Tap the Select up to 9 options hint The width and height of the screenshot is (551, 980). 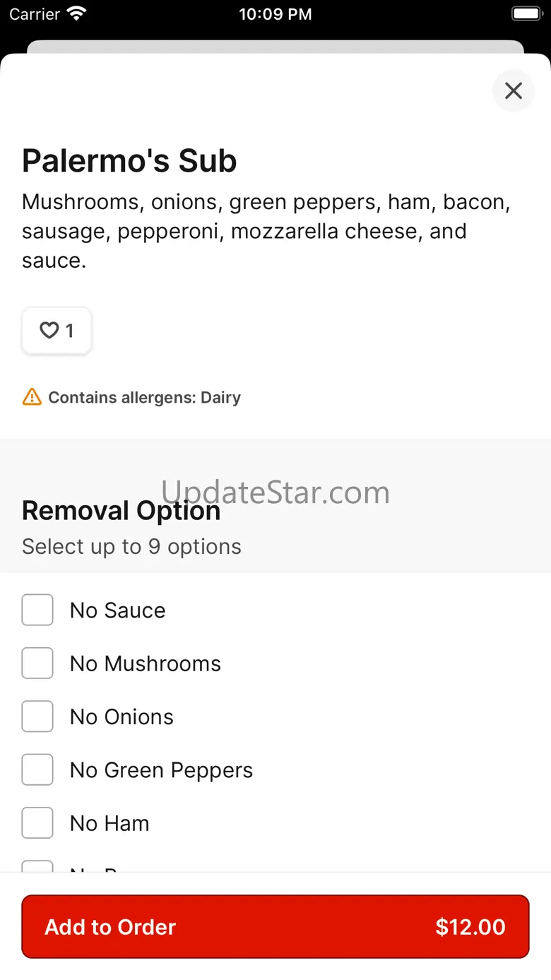coord(131,546)
